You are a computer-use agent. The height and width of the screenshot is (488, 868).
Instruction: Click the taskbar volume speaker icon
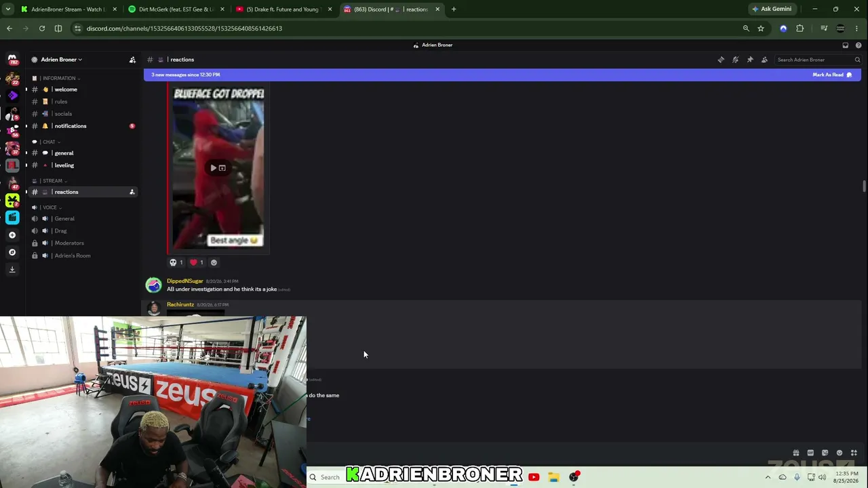click(x=822, y=477)
